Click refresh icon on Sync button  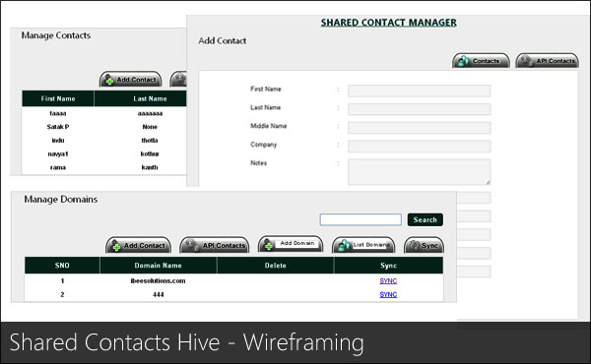point(415,245)
